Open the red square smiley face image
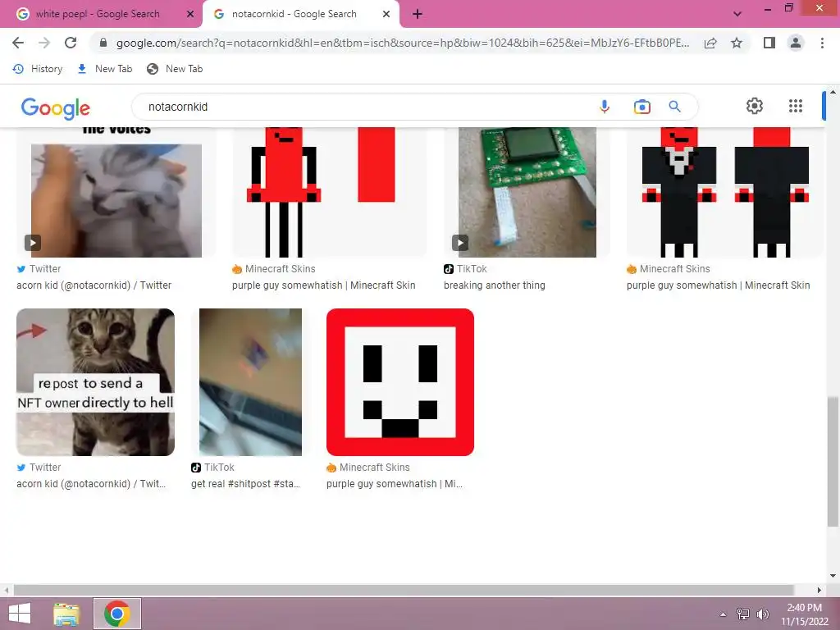 coord(400,382)
